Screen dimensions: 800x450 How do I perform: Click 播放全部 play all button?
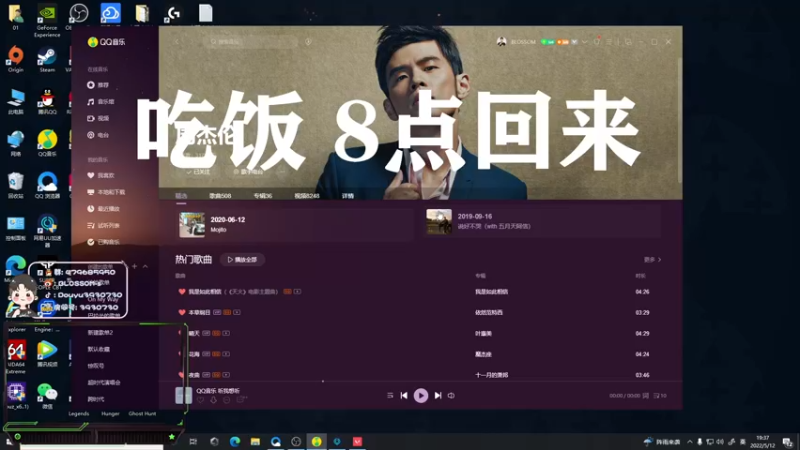(x=242, y=260)
